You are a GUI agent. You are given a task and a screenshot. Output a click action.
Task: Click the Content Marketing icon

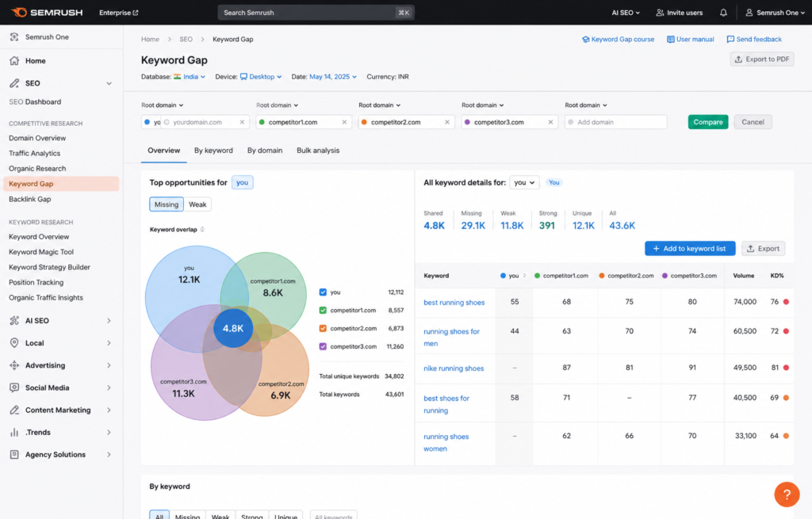coord(14,410)
